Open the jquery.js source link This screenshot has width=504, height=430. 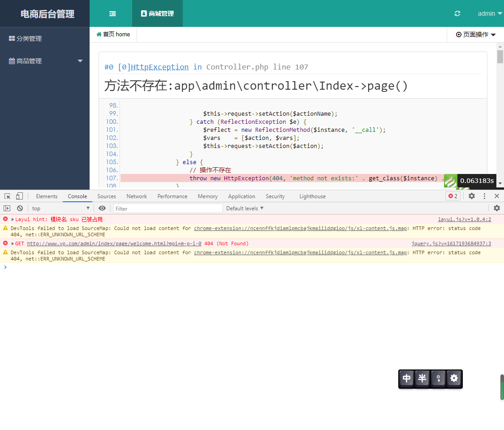point(451,244)
